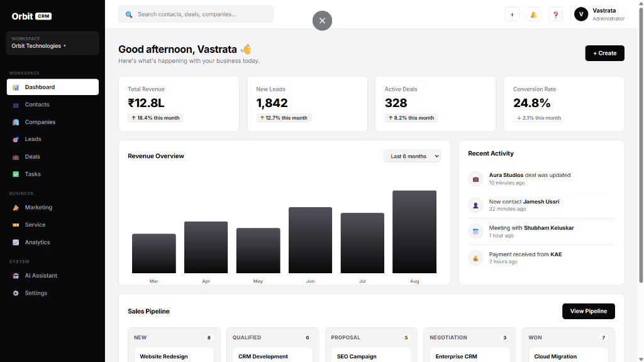The image size is (644, 362).
Task: Open the Conversion Rate card
Action: click(564, 104)
